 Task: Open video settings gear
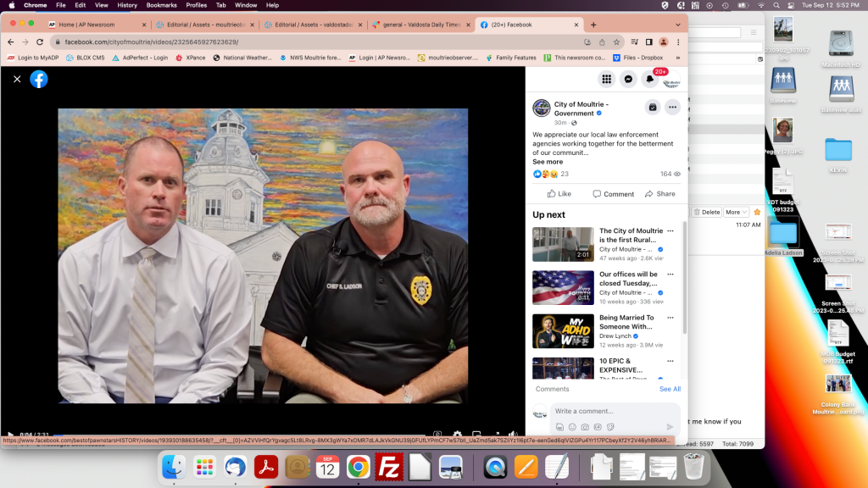click(x=457, y=435)
